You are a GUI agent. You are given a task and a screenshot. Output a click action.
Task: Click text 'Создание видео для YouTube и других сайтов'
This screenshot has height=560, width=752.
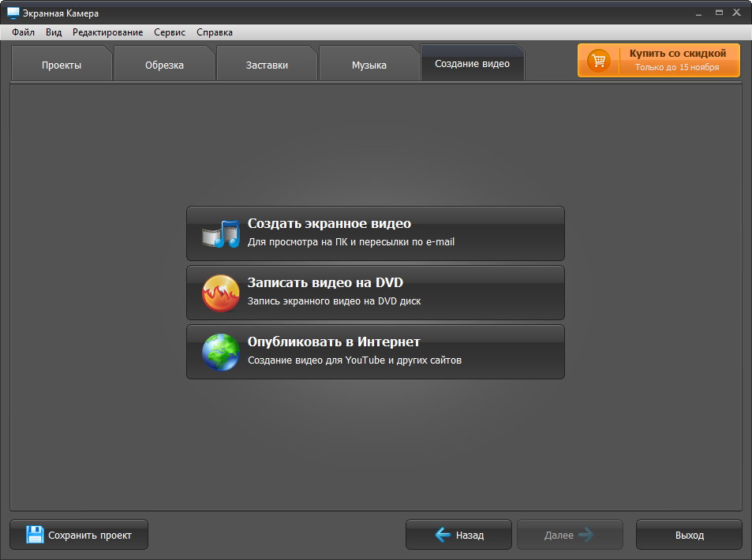click(x=354, y=360)
